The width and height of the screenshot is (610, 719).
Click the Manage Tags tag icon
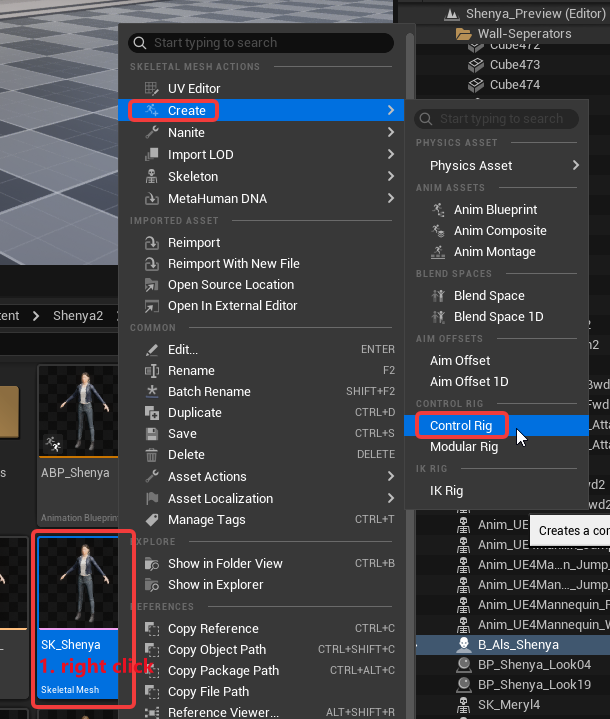151,520
